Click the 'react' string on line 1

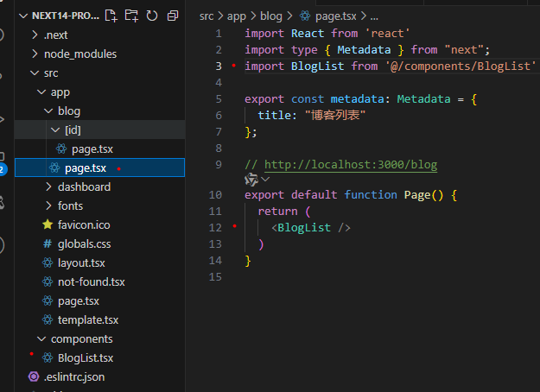[387, 34]
